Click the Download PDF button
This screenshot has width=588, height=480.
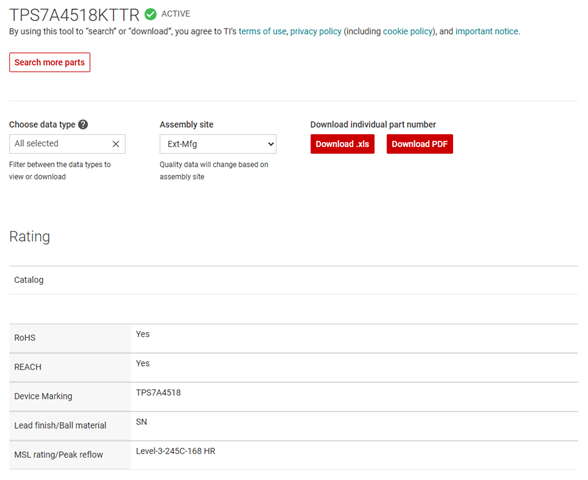click(420, 144)
